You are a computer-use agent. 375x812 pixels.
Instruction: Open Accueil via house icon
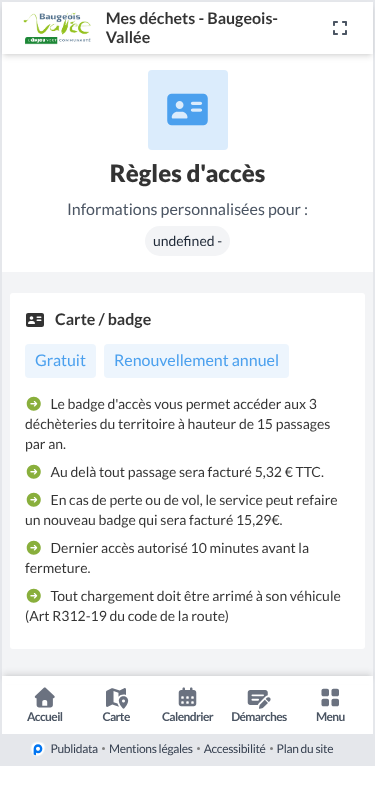pyautogui.click(x=45, y=698)
